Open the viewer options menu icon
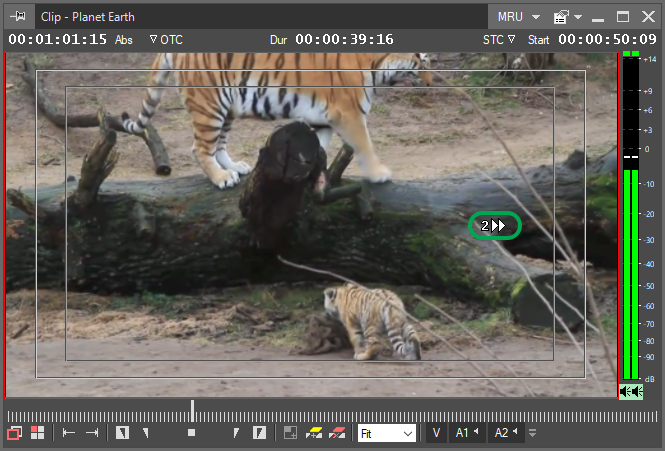This screenshot has height=451, width=665. (x=565, y=17)
